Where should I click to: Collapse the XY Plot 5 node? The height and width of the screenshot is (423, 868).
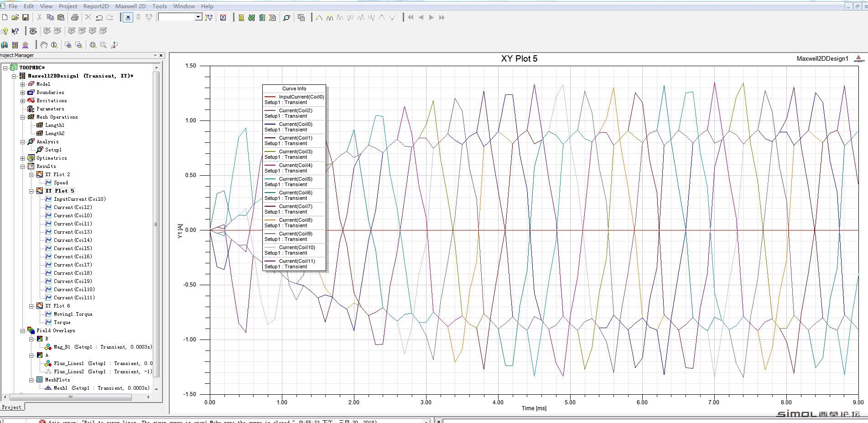31,191
